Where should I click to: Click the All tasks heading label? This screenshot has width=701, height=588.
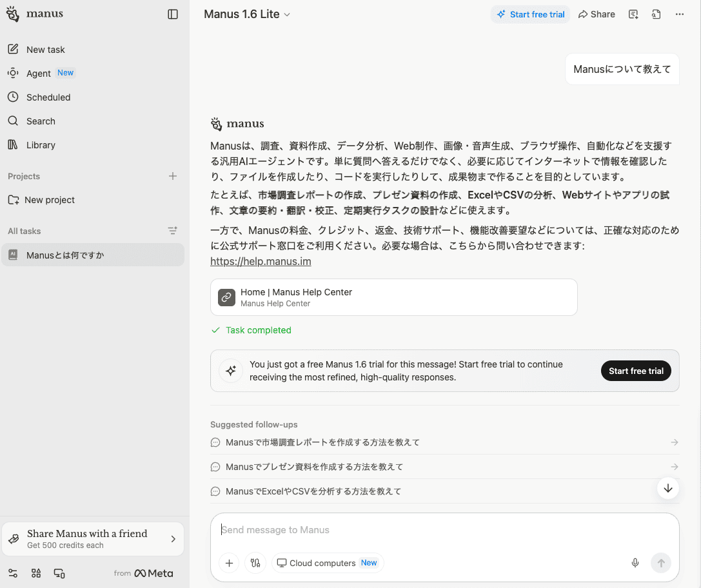[25, 231]
